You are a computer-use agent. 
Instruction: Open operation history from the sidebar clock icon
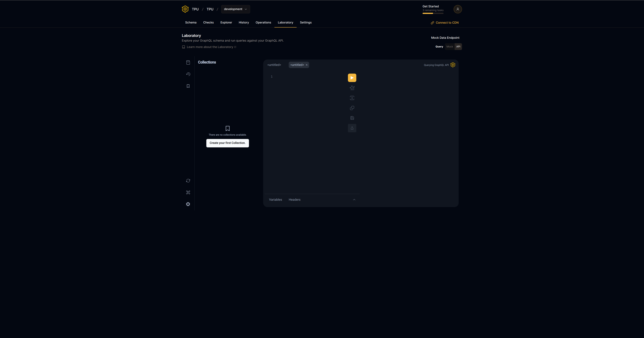click(188, 74)
